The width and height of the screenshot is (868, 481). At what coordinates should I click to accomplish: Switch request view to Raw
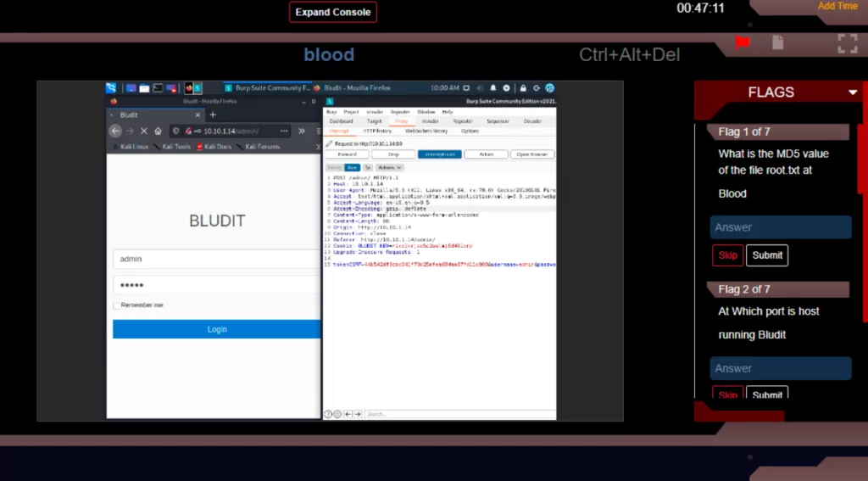(352, 167)
